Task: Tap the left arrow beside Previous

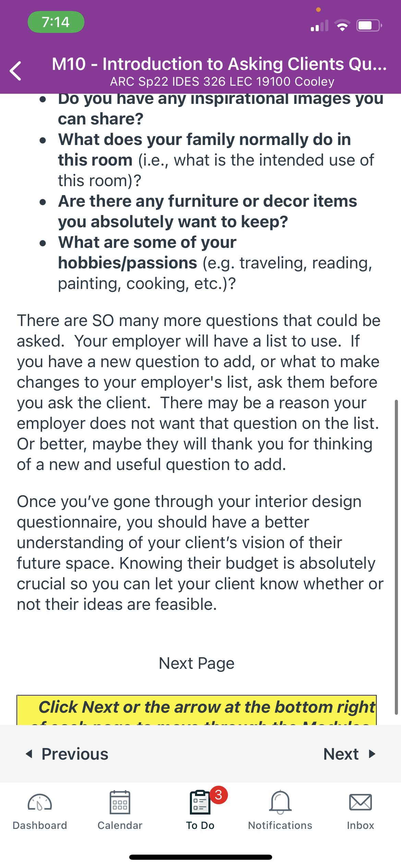Action: pyautogui.click(x=29, y=754)
